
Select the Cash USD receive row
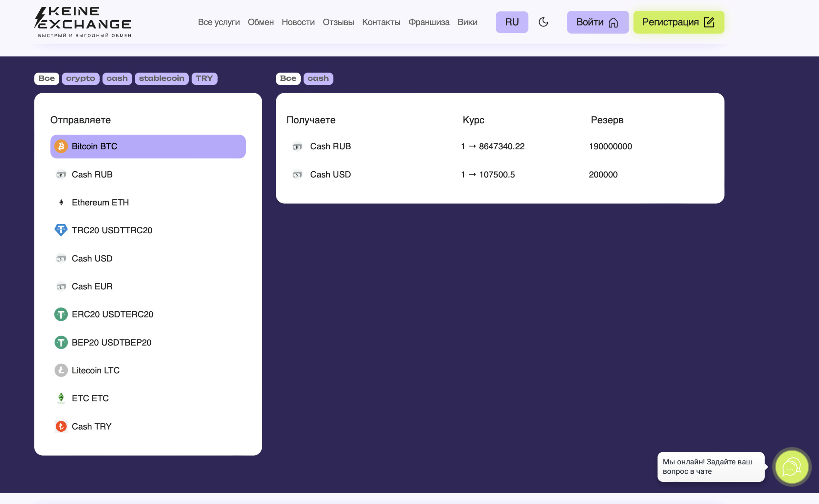[x=330, y=174]
